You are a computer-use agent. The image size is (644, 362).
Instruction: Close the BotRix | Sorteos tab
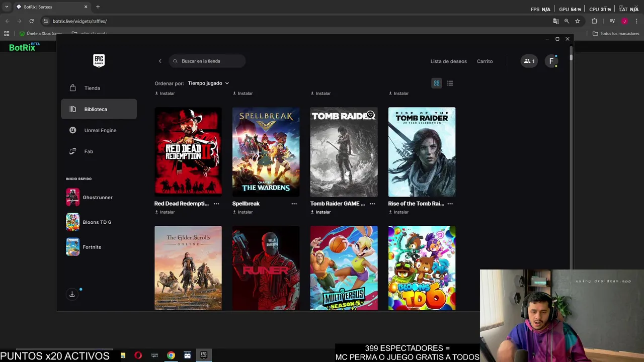click(86, 7)
